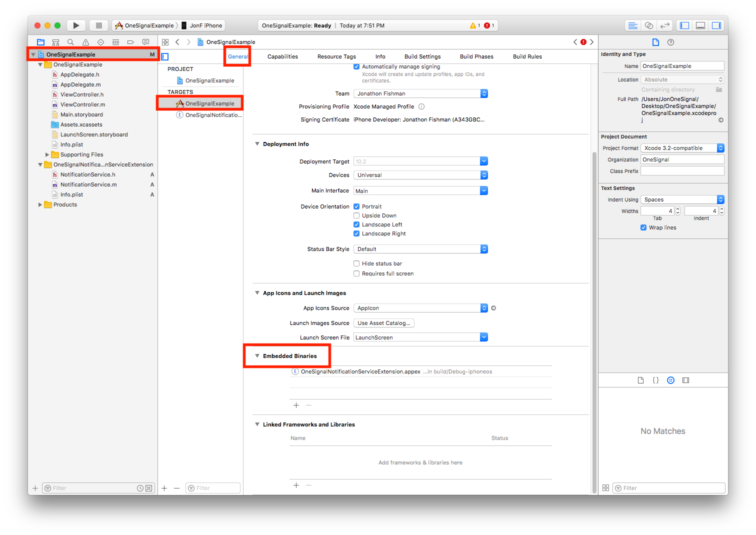Increment the Tab width stepper
This screenshot has width=756, height=535.
[x=678, y=209]
